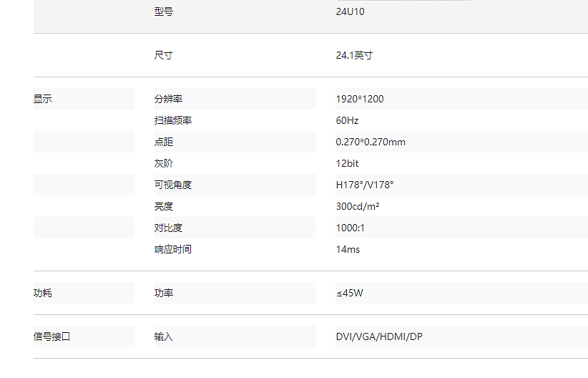
Task: Click the 尺寸 label
Action: pyautogui.click(x=164, y=56)
